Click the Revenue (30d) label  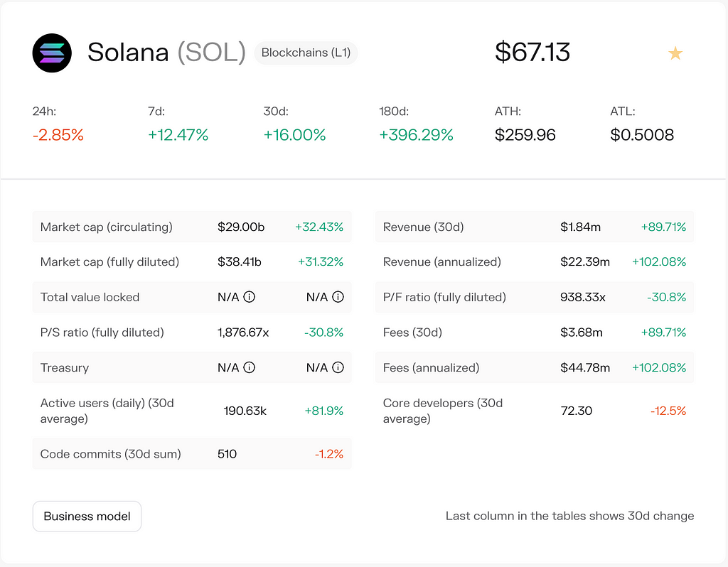pyautogui.click(x=424, y=227)
